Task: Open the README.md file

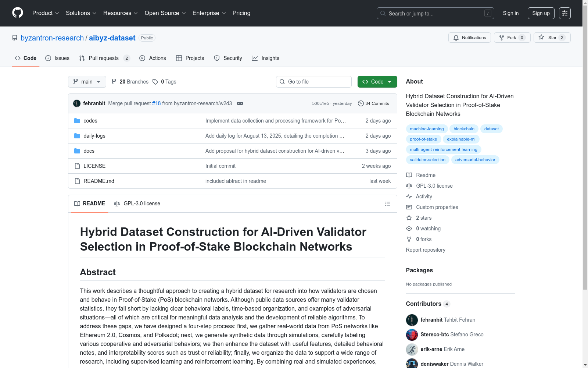Action: [99, 181]
